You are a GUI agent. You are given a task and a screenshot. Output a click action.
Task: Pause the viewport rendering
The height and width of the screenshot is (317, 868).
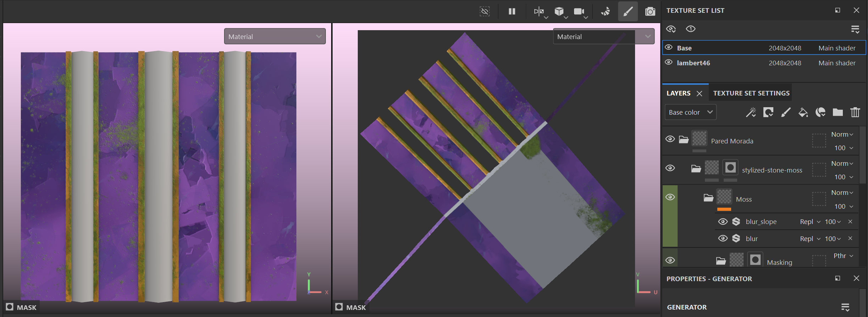click(x=512, y=11)
